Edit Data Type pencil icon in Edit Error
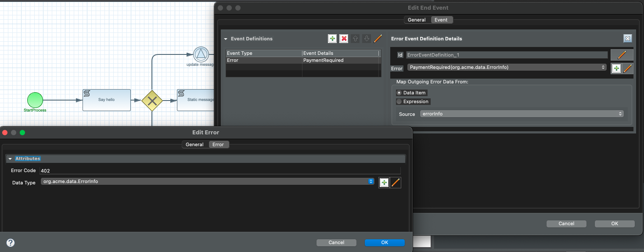 coord(396,183)
